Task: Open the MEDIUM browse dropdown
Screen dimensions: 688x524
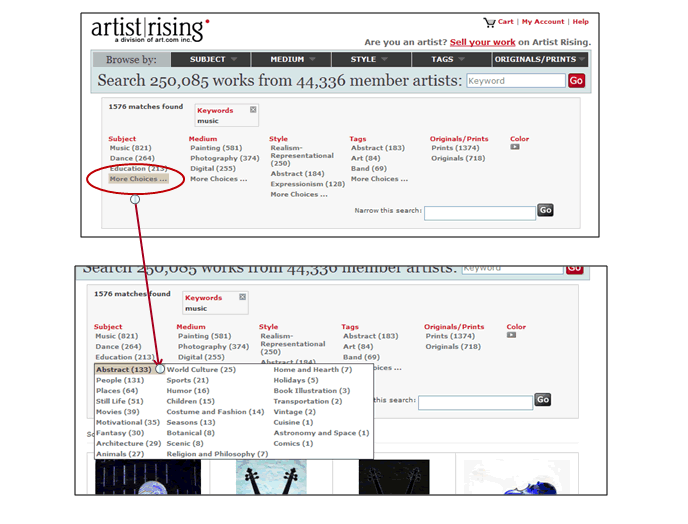Action: [x=293, y=60]
